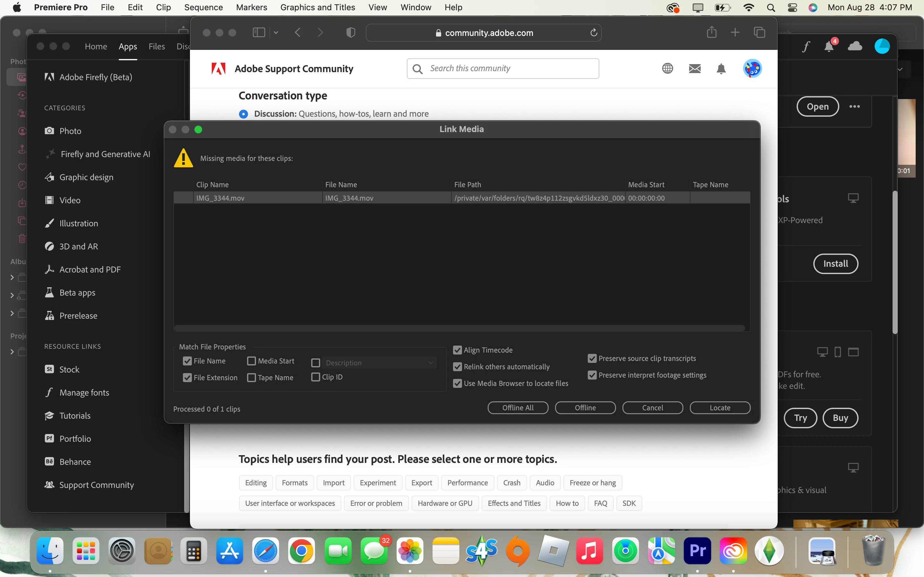Click the Locate button
The image size is (924, 577).
720,407
